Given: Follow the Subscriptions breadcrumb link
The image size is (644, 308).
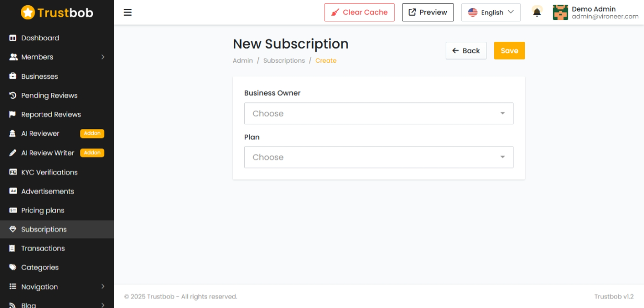Looking at the screenshot, I should tap(284, 61).
